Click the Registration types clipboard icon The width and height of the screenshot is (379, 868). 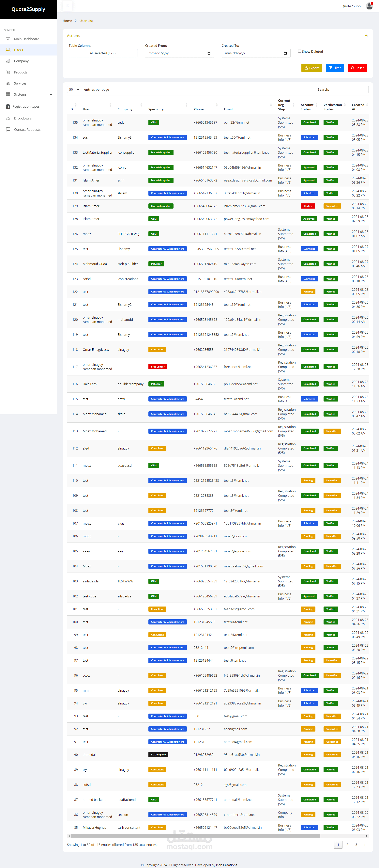click(x=8, y=106)
